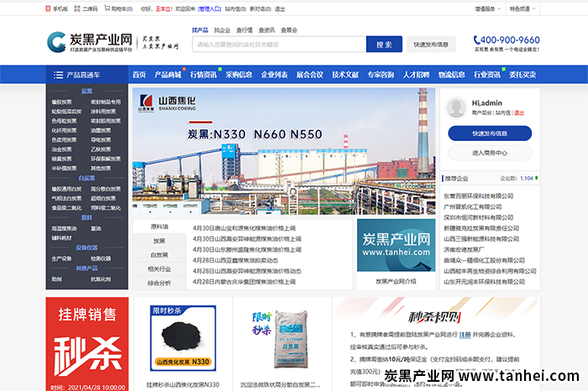Click the red 挂牌销售 秒杀 banner
Screen dimensions: 588x391
click(87, 344)
